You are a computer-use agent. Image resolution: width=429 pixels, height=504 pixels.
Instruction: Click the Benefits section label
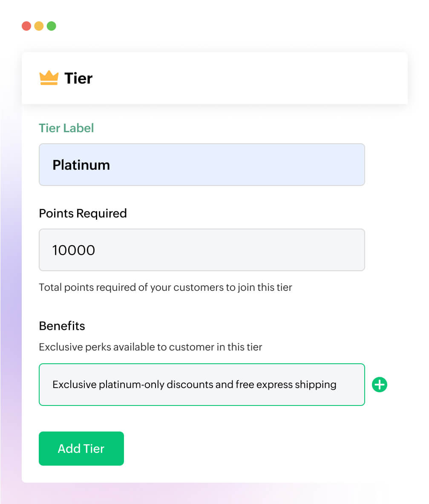pos(62,326)
